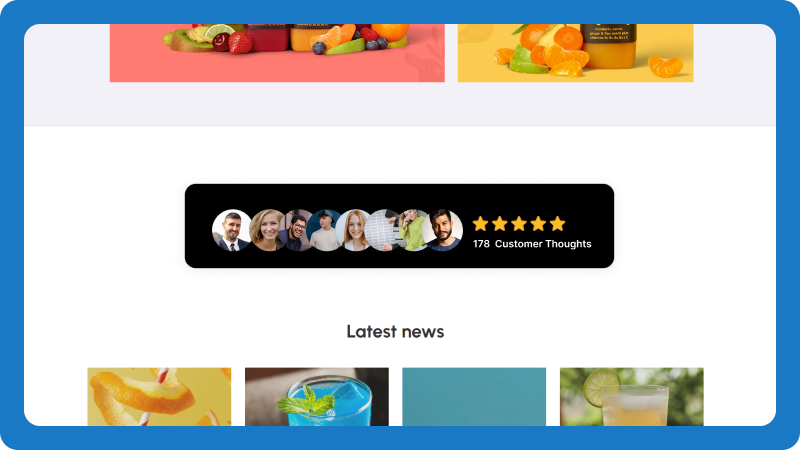Choose the woman in green top avatar
This screenshot has width=800, height=450.
tap(412, 230)
